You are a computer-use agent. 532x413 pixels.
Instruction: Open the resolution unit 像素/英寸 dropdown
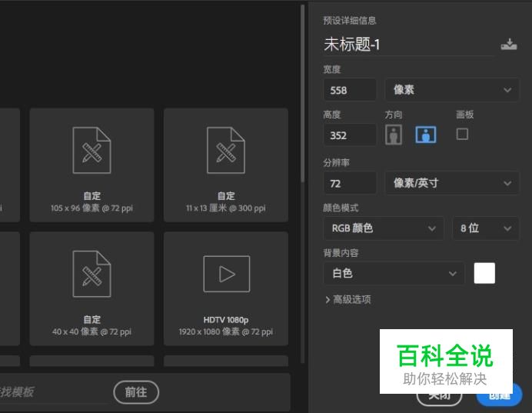[451, 183]
